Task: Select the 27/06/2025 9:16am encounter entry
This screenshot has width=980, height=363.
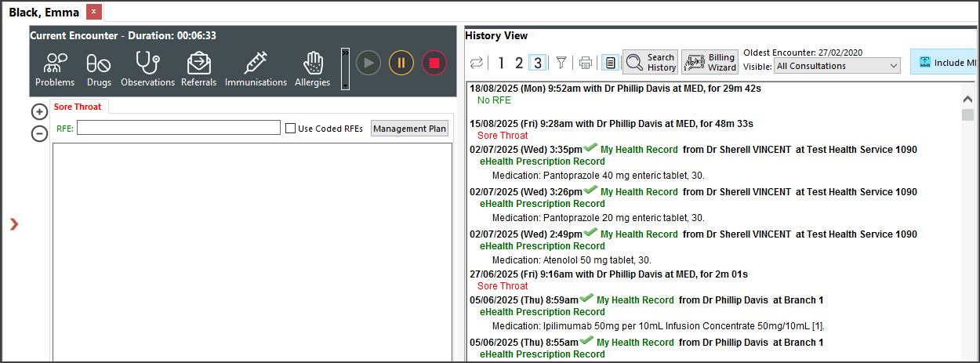Action: click(x=609, y=274)
